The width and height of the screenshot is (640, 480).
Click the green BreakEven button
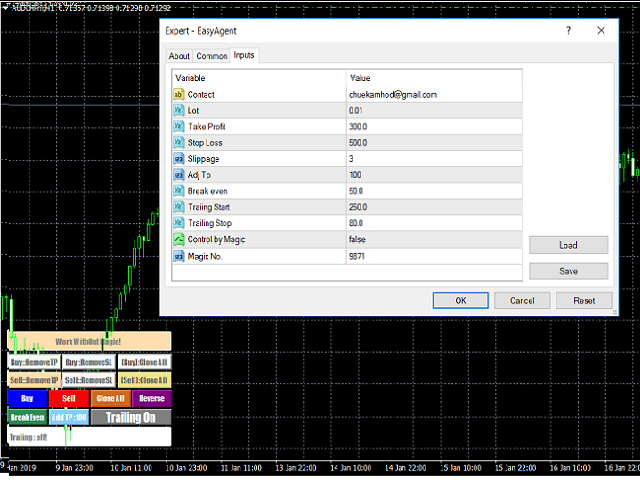click(27, 417)
